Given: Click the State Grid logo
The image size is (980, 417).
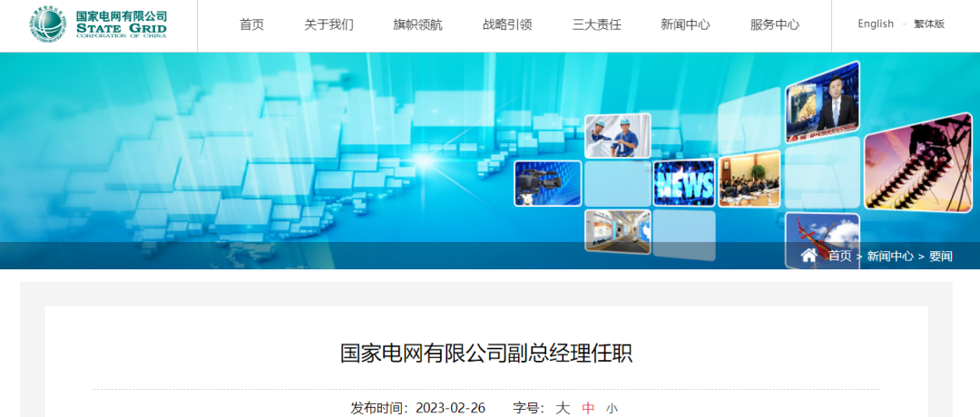Looking at the screenshot, I should 98,25.
